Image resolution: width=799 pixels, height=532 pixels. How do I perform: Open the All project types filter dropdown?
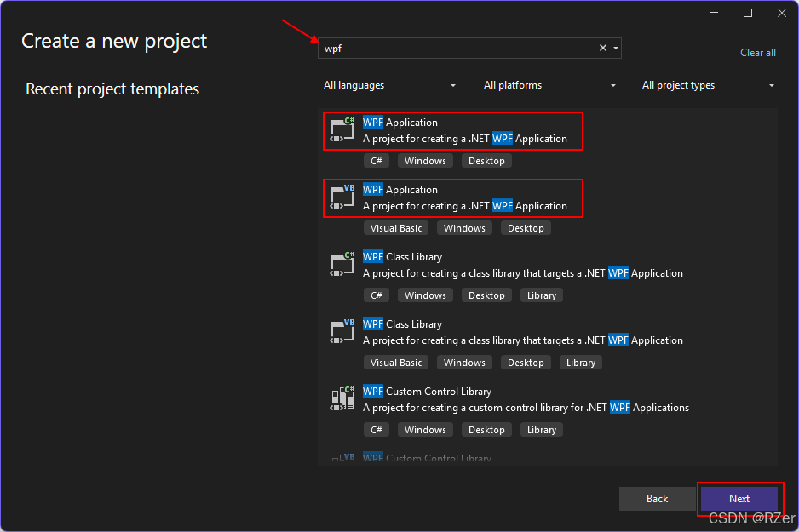coord(709,85)
